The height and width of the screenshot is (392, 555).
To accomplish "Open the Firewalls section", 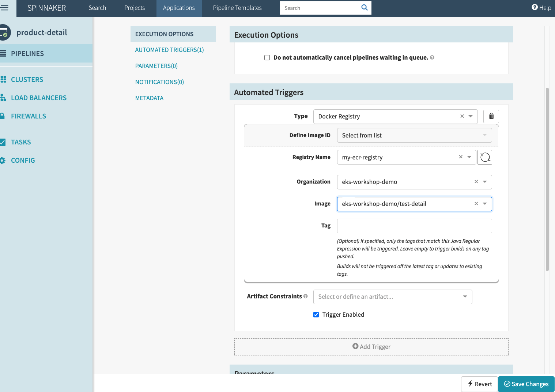I will (29, 116).
